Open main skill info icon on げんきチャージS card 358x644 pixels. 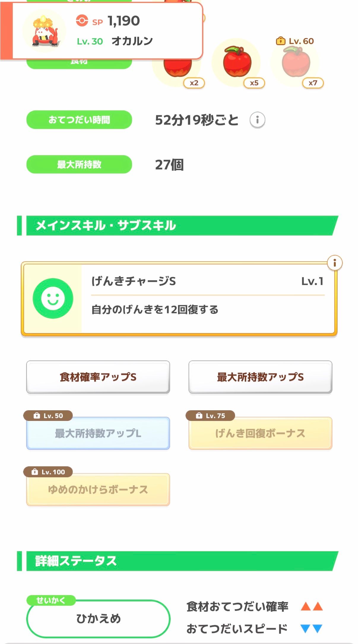pyautogui.click(x=335, y=263)
